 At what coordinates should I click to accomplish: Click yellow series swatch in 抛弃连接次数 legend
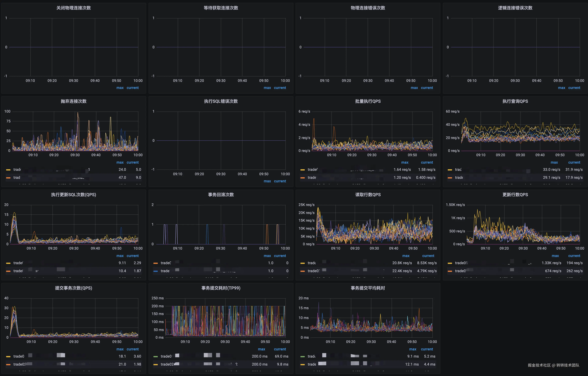click(8, 170)
